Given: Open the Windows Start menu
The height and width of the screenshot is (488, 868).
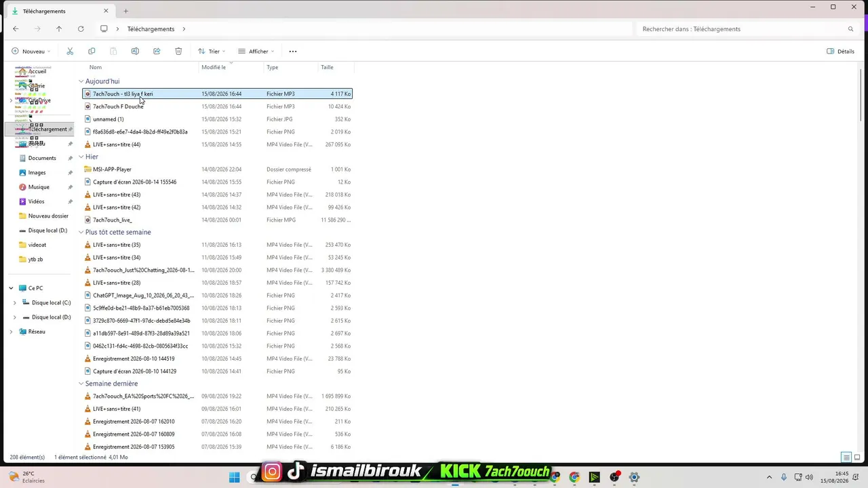Looking at the screenshot, I should [234, 477].
